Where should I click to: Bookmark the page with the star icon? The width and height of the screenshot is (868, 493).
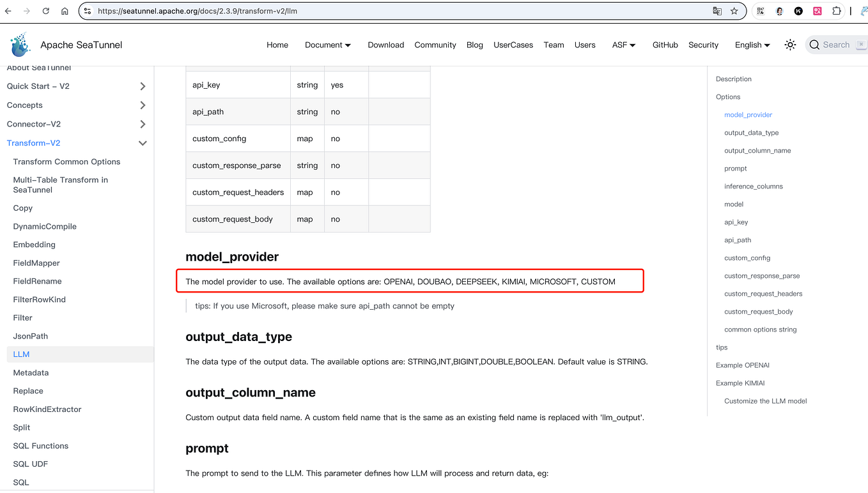(x=734, y=11)
